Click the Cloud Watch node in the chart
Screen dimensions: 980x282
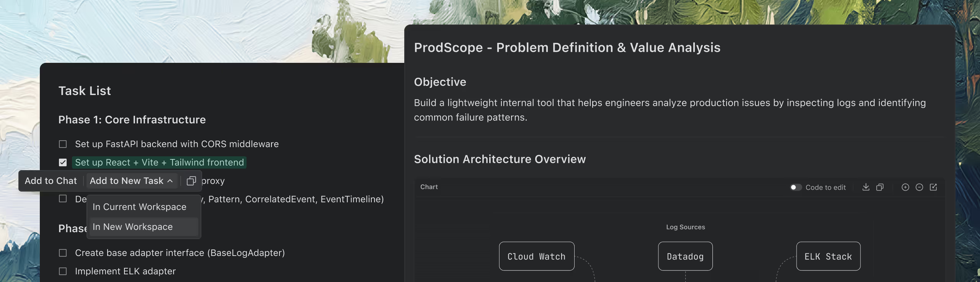click(x=536, y=256)
